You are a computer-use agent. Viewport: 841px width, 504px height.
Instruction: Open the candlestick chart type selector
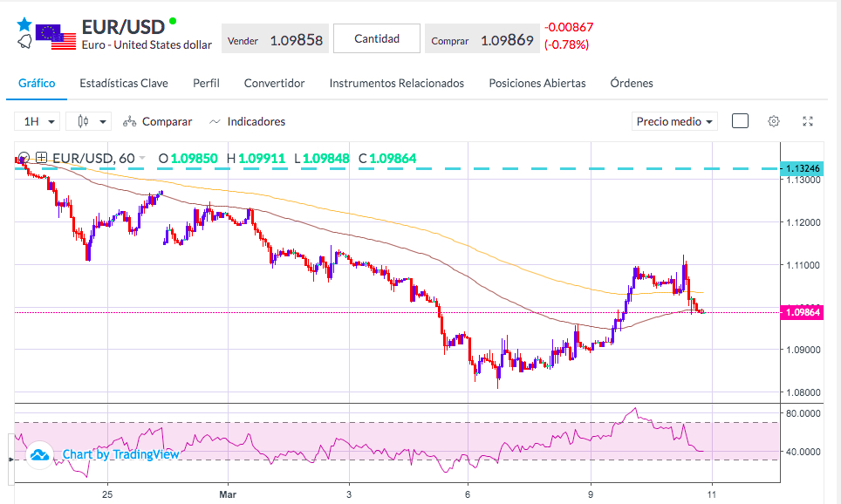(x=88, y=122)
